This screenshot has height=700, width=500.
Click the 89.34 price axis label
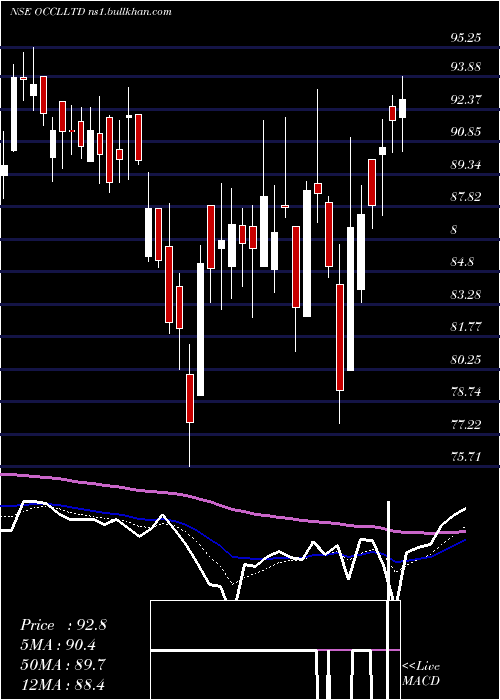click(466, 165)
